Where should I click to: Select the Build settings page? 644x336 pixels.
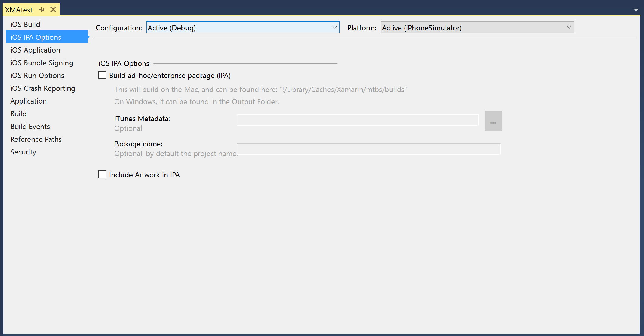pos(19,114)
